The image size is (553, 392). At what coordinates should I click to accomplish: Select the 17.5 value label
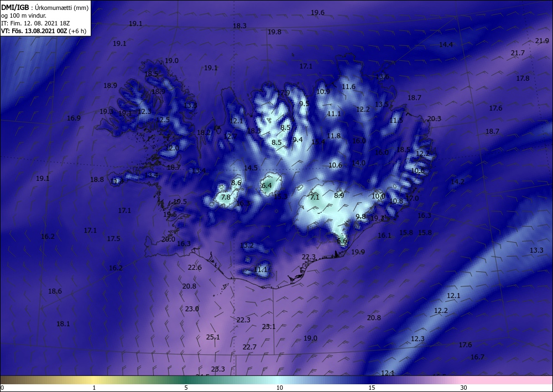point(113,239)
